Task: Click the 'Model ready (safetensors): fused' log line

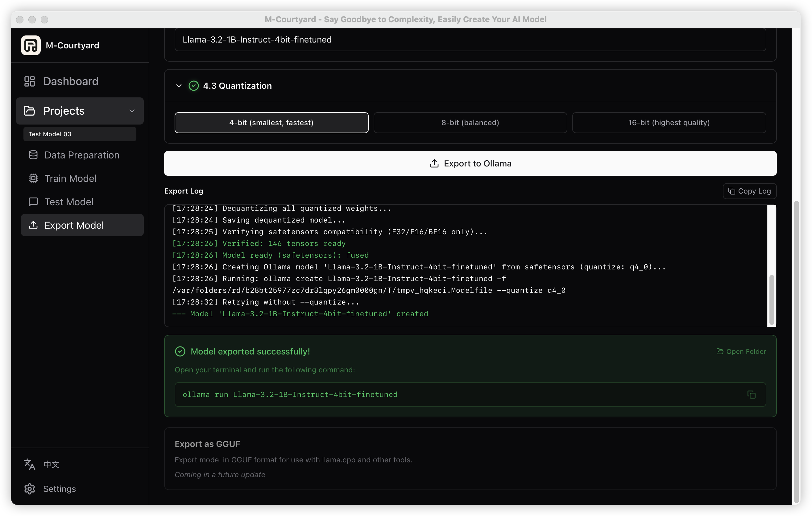Action: tap(271, 255)
